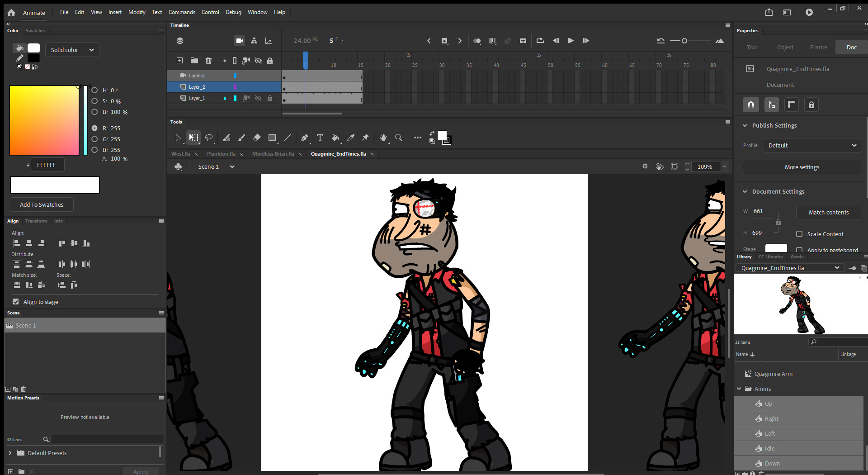Open the Modify menu
Image resolution: width=868 pixels, height=475 pixels.
click(137, 12)
